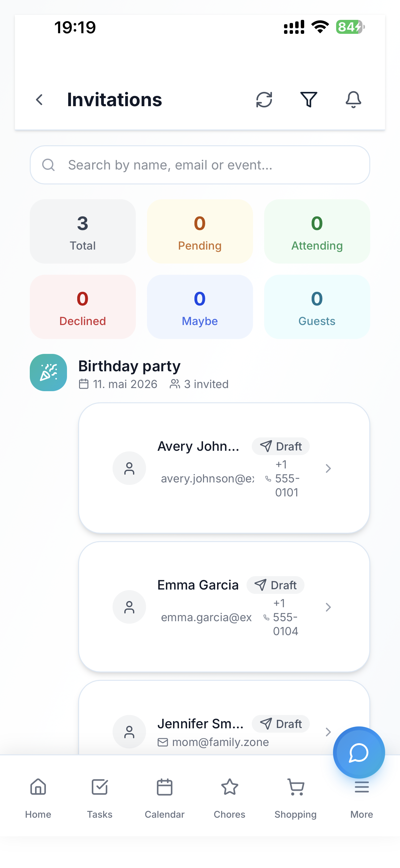
Task: Select the Attending status card
Action: pyautogui.click(x=317, y=232)
